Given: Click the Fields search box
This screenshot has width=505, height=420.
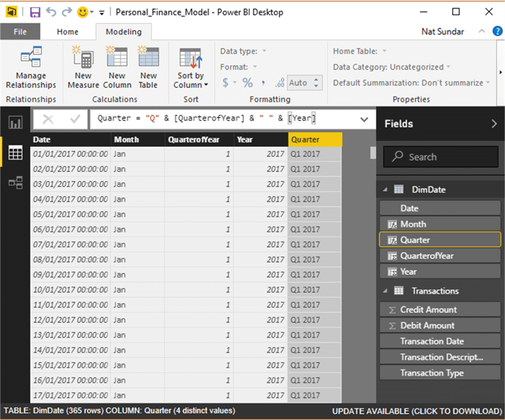Looking at the screenshot, I should click(440, 156).
